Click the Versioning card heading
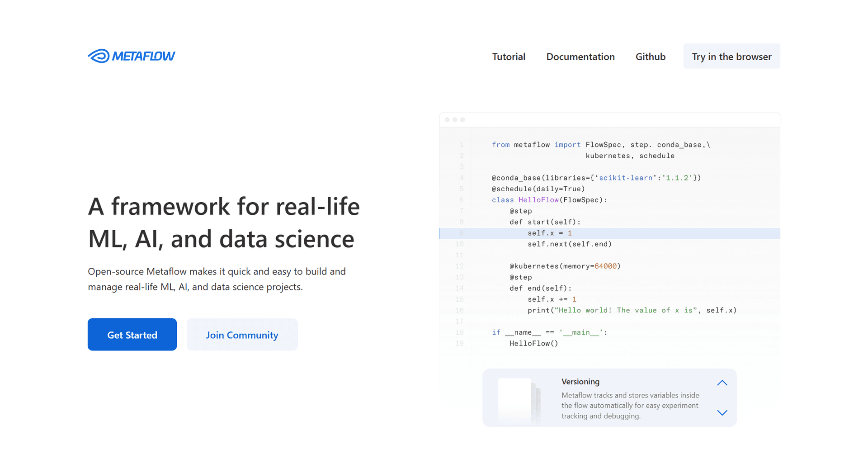Image resolution: width=868 pixels, height=459 pixels. coord(580,382)
